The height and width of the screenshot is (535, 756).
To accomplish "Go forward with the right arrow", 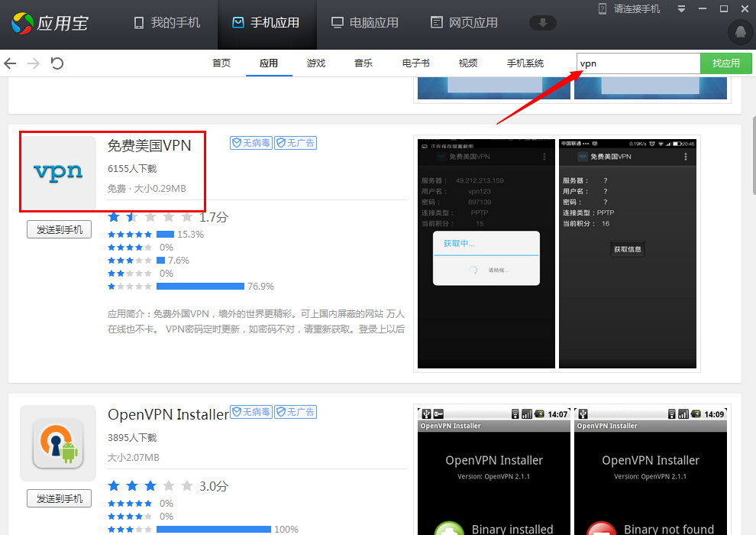I will click(x=34, y=63).
